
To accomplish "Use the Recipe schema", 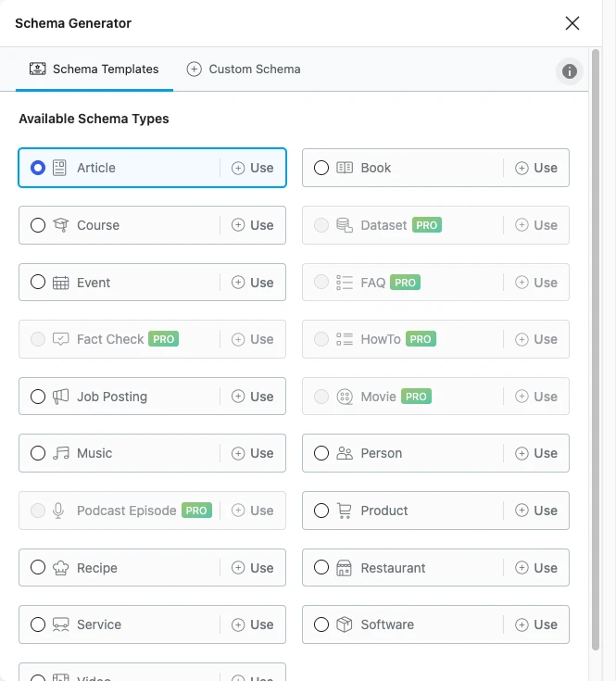I will tap(253, 568).
